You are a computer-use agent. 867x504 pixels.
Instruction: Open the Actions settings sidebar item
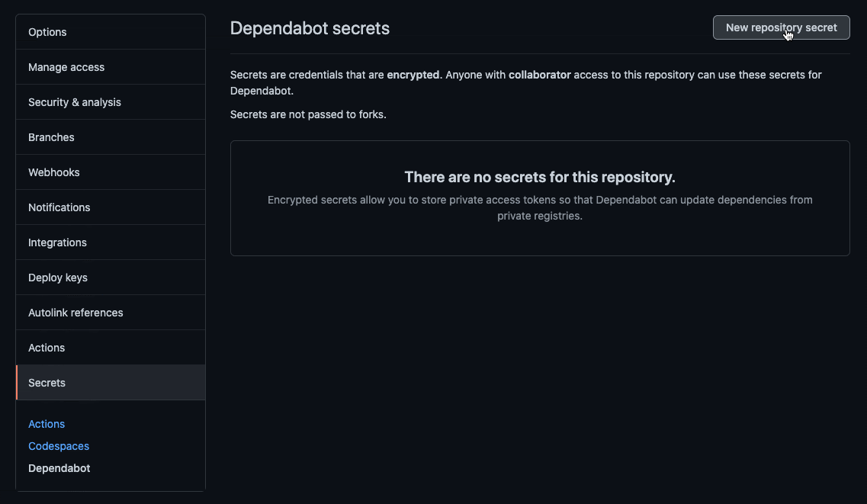(x=47, y=348)
